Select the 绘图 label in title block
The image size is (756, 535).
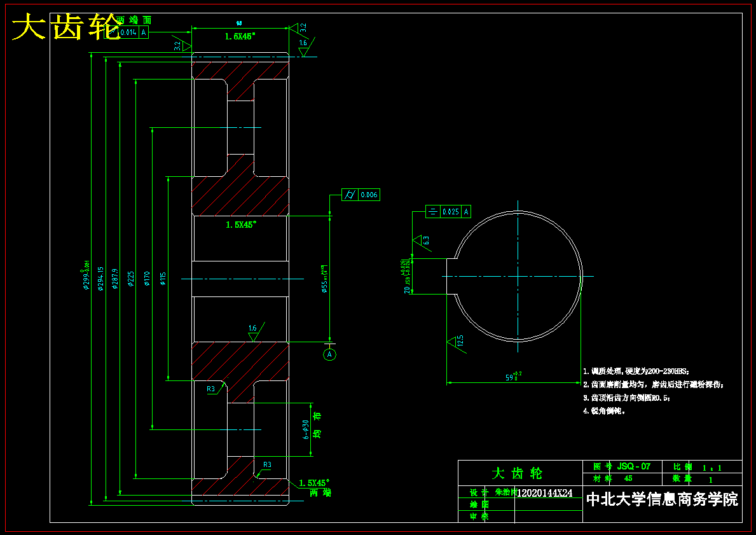[x=479, y=504]
